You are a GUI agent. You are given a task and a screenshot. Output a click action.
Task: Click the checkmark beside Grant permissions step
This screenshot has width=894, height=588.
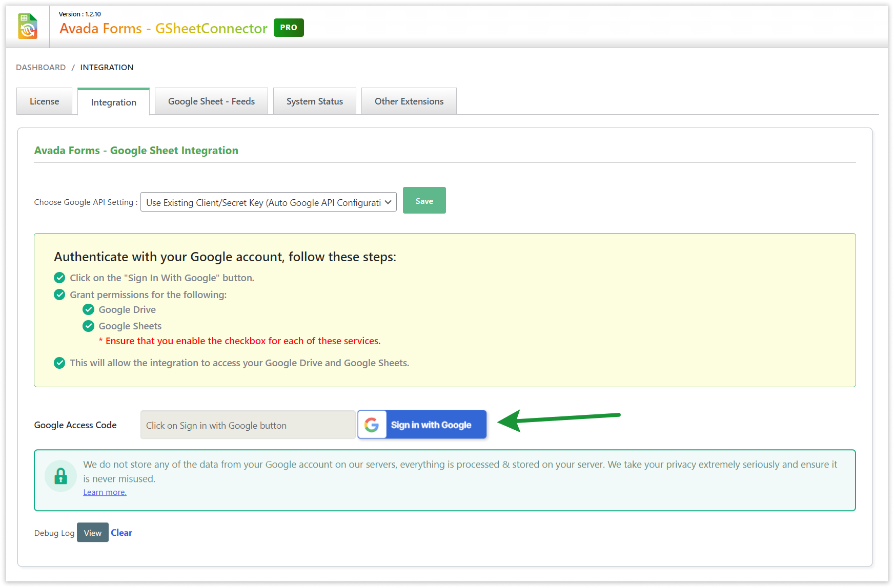pos(59,295)
